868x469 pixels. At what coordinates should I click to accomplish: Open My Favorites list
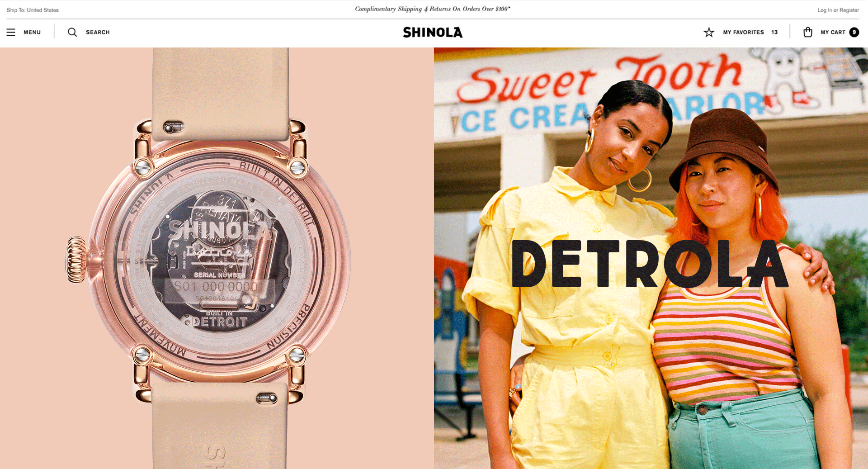tap(743, 32)
